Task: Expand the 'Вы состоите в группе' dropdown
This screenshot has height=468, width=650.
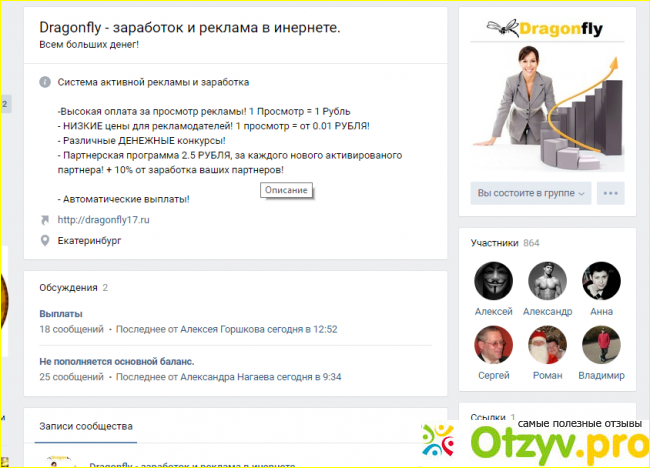Action: pos(531,193)
